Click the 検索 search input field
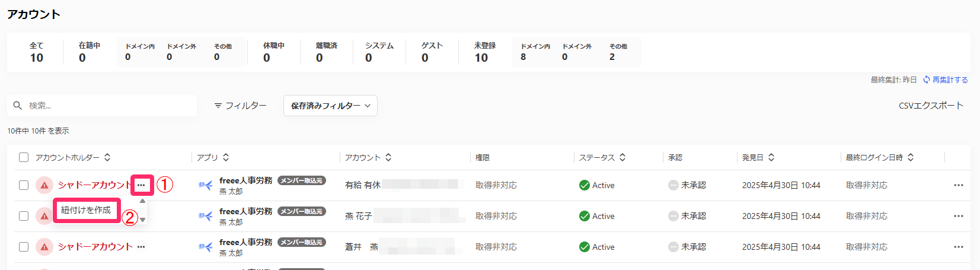Image resolution: width=980 pixels, height=270 pixels. [x=102, y=106]
